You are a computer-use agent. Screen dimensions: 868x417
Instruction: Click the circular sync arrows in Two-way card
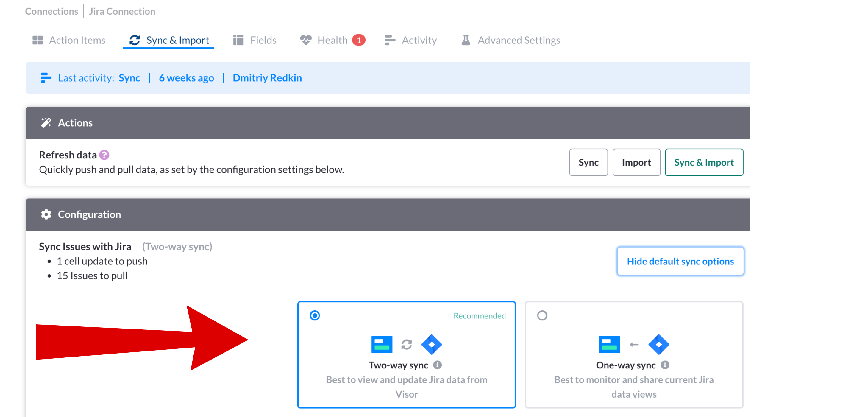point(407,345)
